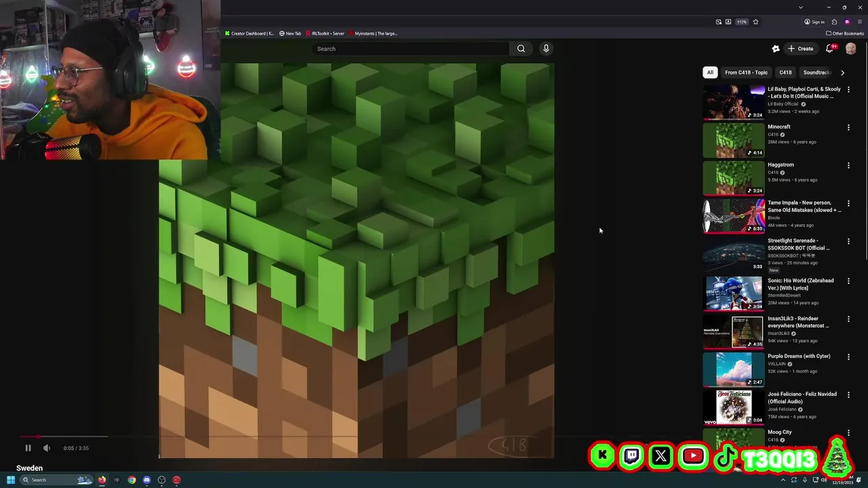Screen dimensions: 868x488
Task: Open the Haggstrom video title
Action: click(x=781, y=165)
